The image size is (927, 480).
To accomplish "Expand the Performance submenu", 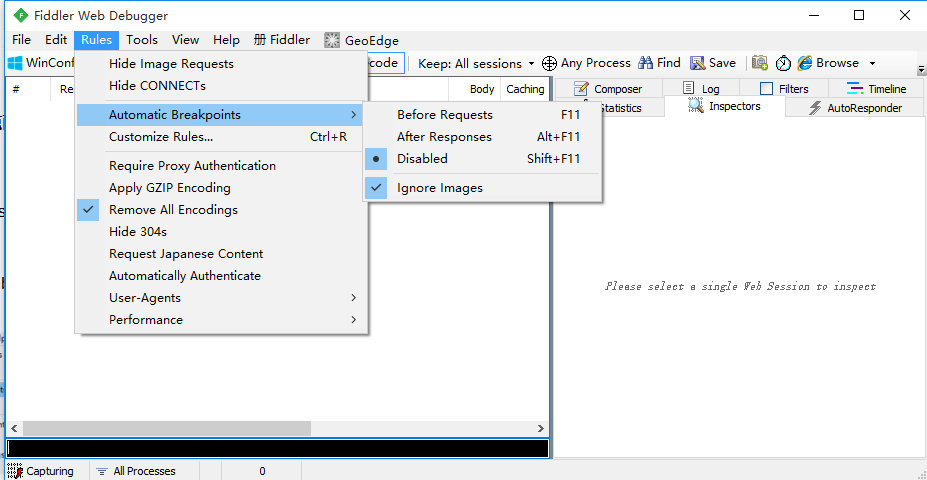I will click(221, 320).
